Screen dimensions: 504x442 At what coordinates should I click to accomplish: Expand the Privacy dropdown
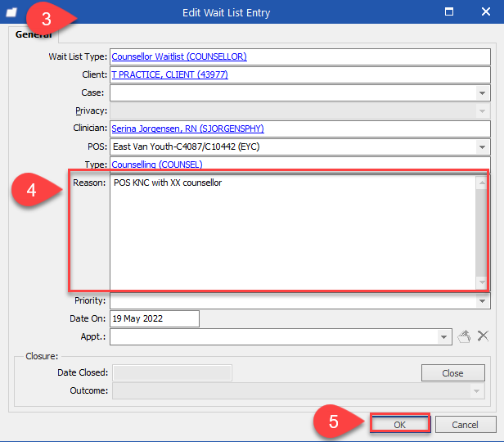point(482,111)
